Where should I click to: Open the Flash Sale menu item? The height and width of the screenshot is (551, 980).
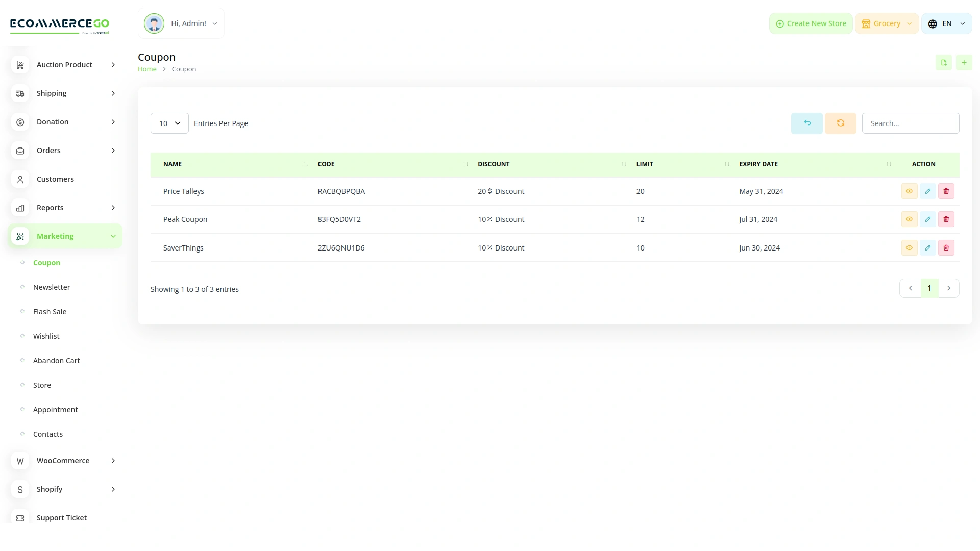(x=50, y=312)
